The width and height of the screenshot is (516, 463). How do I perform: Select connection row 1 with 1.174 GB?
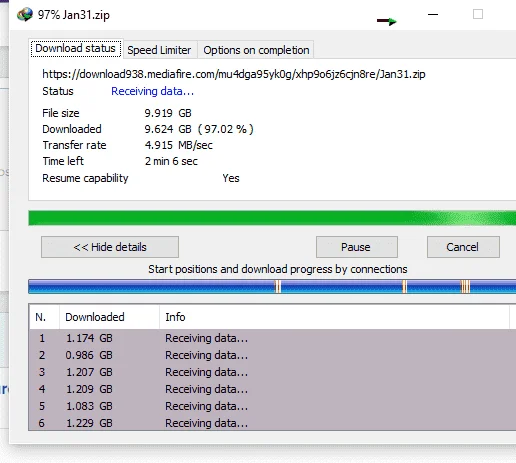273,338
